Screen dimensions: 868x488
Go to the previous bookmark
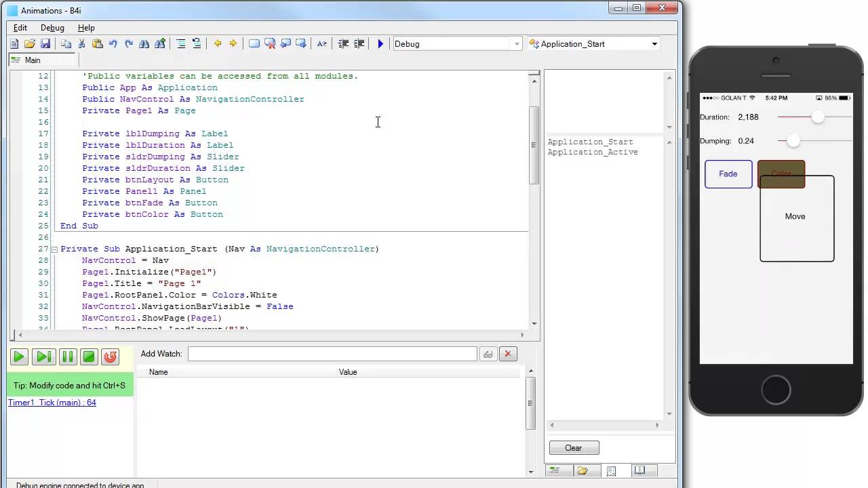tap(285, 43)
